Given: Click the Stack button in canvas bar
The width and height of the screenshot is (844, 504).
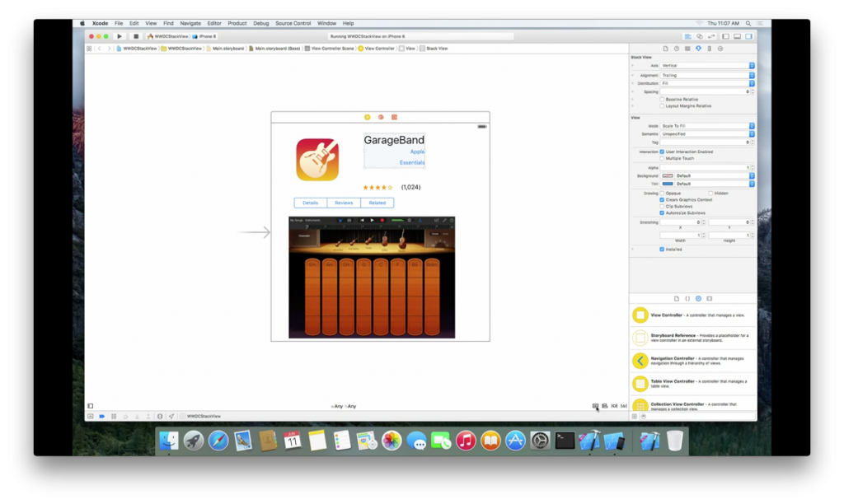Looking at the screenshot, I should pyautogui.click(x=595, y=406).
